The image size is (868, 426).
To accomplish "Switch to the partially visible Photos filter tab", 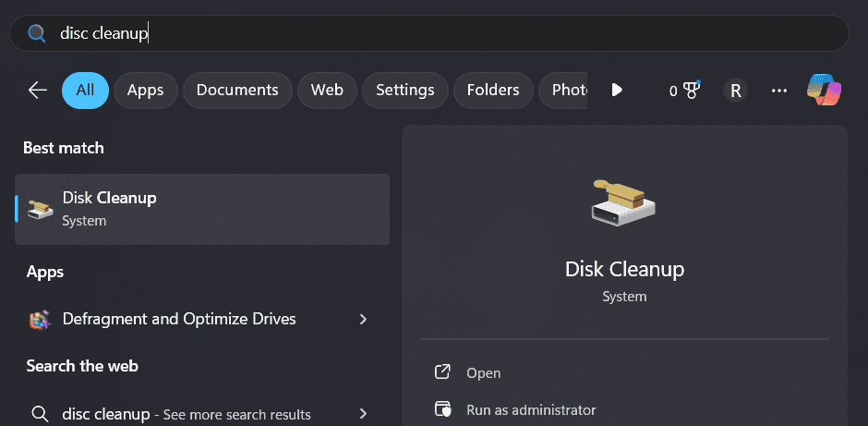I will 563,90.
